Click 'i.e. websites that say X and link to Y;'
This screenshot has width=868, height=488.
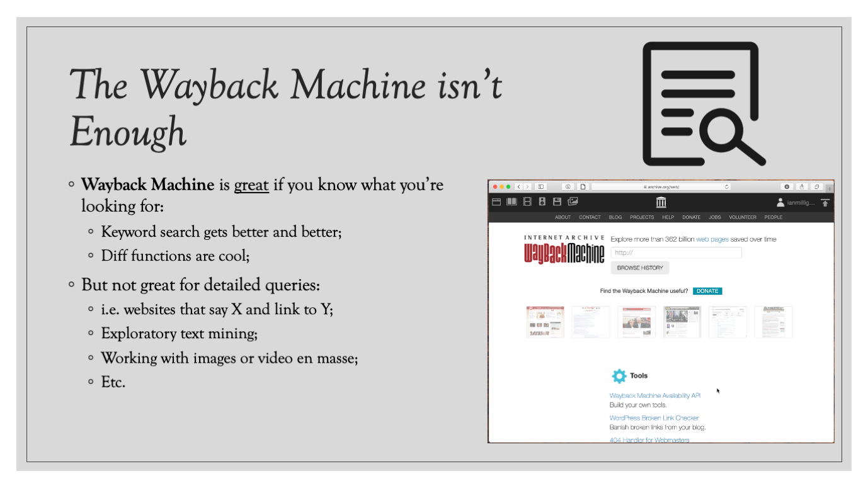pos(217,309)
